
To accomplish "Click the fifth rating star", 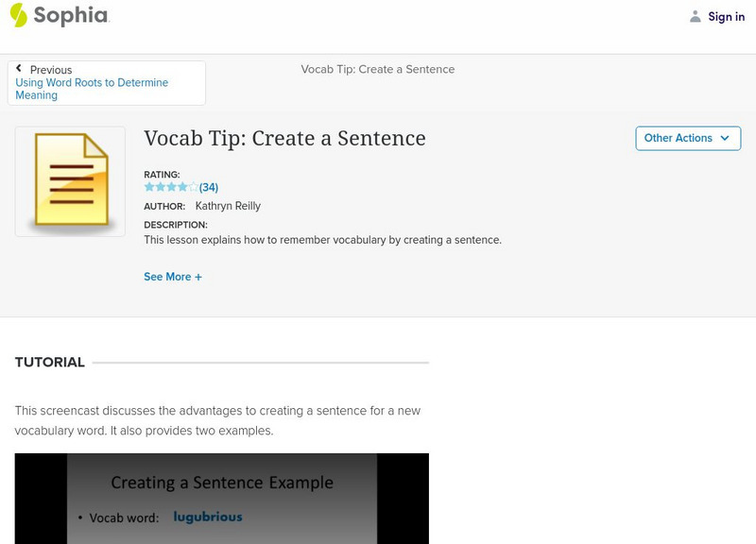I will point(194,187).
